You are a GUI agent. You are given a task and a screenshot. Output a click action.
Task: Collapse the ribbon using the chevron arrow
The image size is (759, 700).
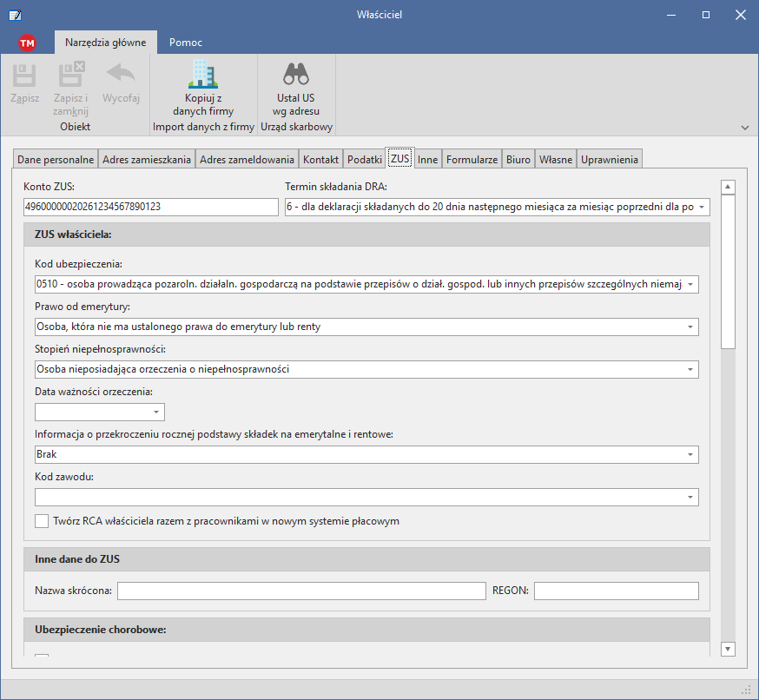[745, 128]
